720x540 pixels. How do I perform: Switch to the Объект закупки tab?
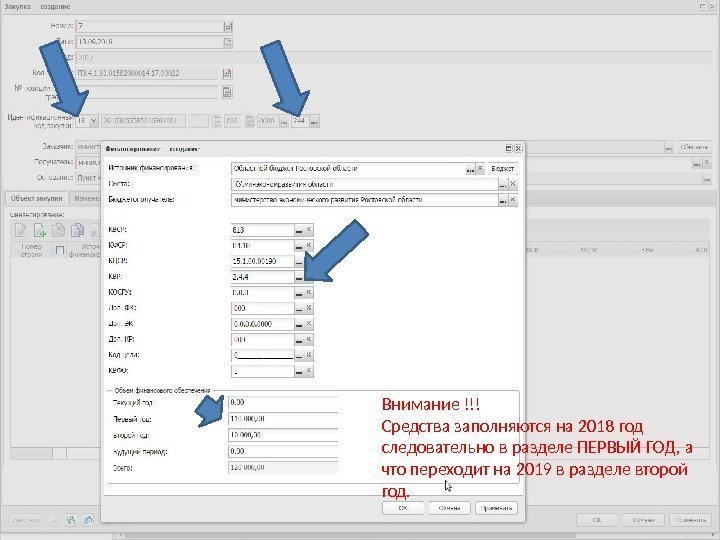(x=36, y=198)
